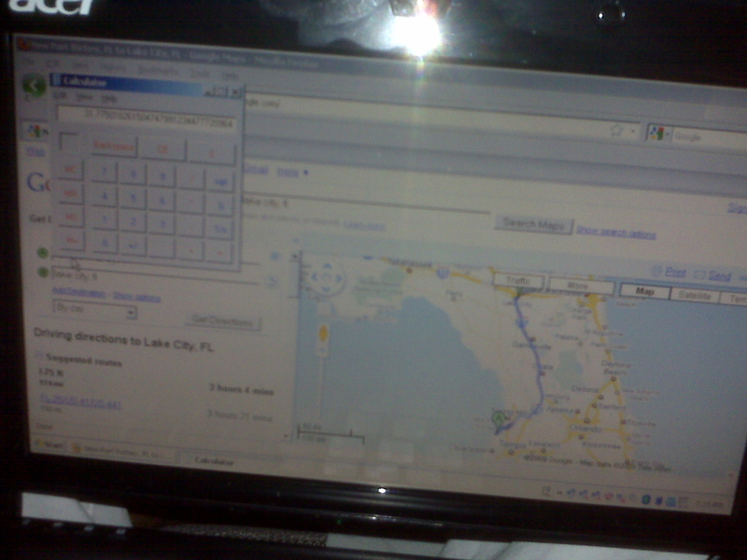Click the Calculator Backspace button
The image size is (747, 560).
[x=113, y=147]
